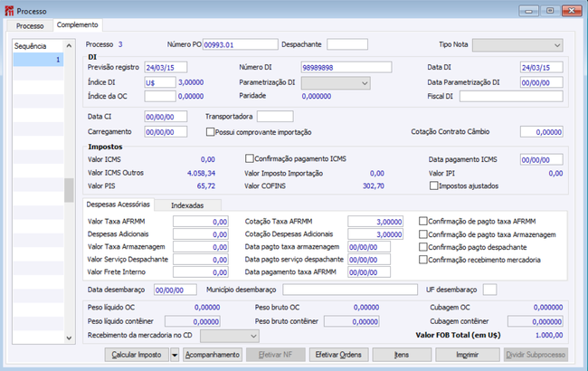The width and height of the screenshot is (588, 371).
Task: Click the Sequência list scroll-down arrow
Action: 69,338
